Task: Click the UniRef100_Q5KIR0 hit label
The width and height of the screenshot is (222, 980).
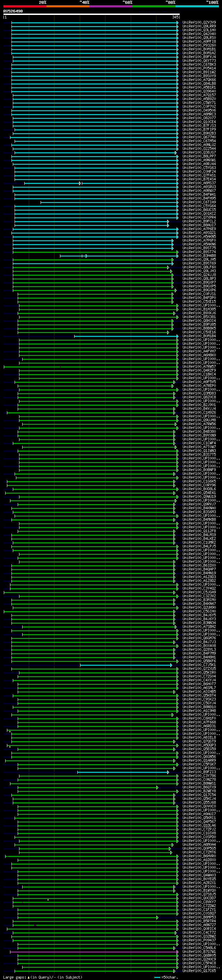Action: (199, 673)
